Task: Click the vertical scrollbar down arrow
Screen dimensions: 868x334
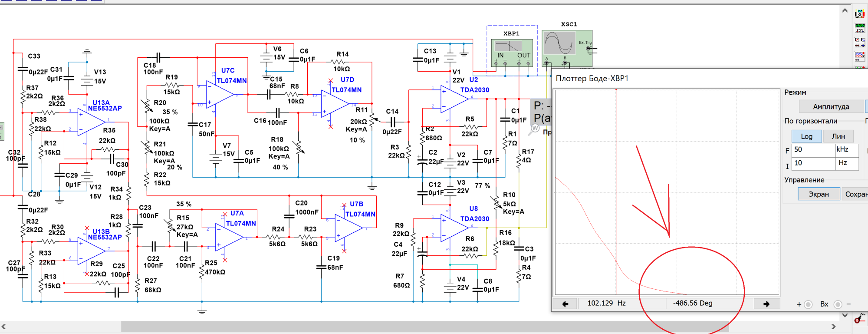Action: [x=845, y=315]
